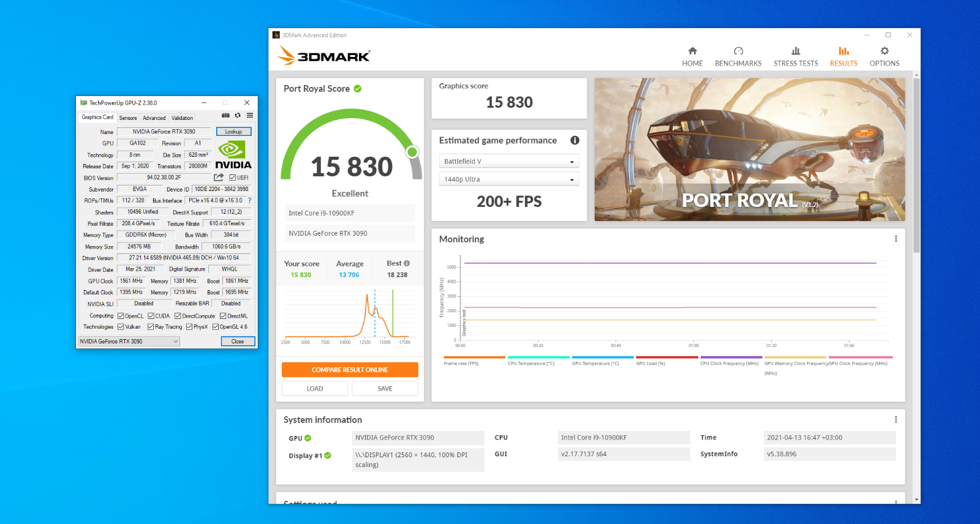
Task: Click the green check beside Display #1
Action: [328, 455]
